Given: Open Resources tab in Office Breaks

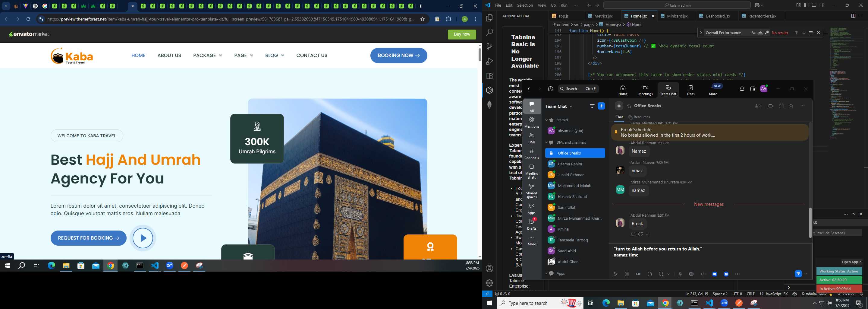Looking at the screenshot, I should point(639,117).
